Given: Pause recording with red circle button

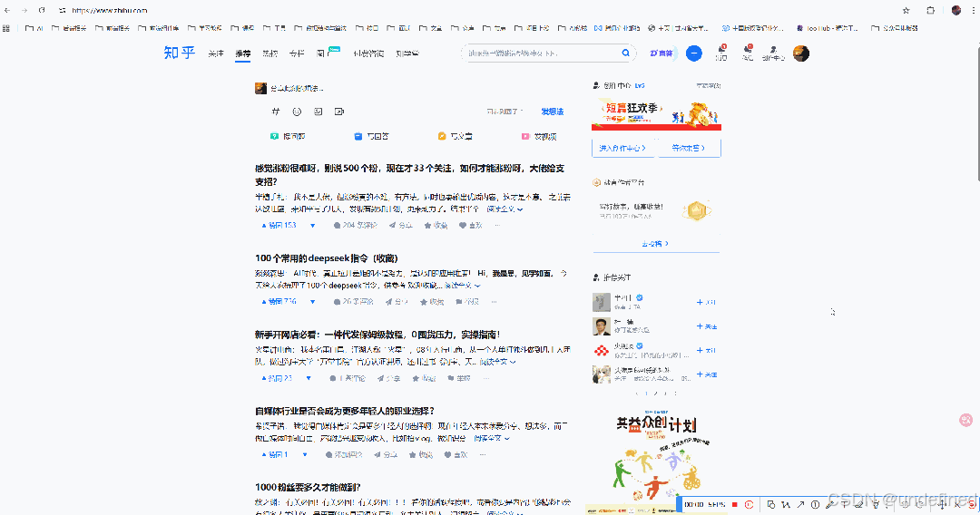Looking at the screenshot, I should (749, 504).
